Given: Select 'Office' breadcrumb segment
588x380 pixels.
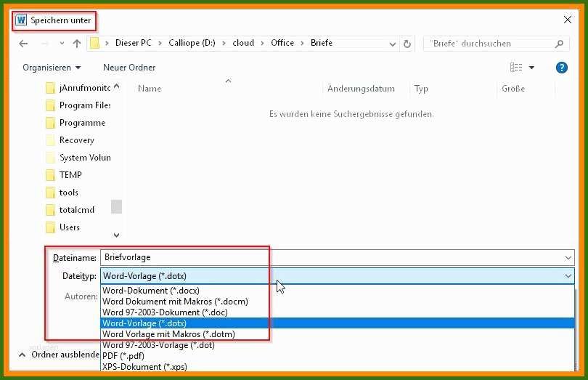Looking at the screenshot, I should tap(282, 43).
